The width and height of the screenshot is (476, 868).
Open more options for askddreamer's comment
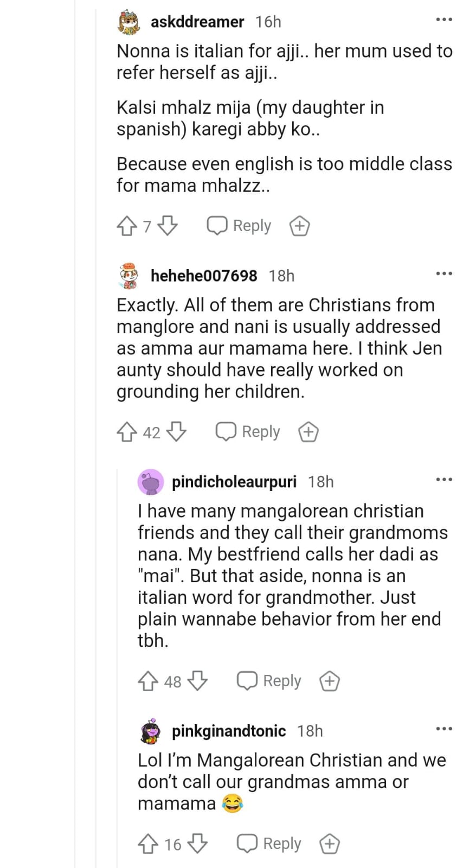click(444, 20)
